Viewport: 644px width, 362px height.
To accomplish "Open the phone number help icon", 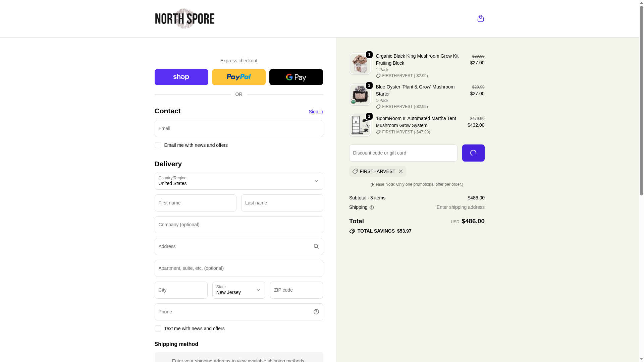I will click(x=316, y=312).
